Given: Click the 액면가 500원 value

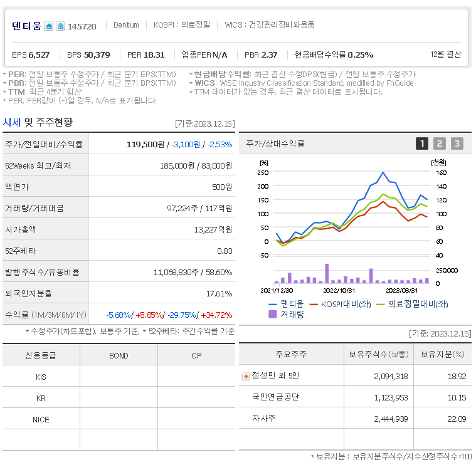Looking at the screenshot, I should coord(222,187).
